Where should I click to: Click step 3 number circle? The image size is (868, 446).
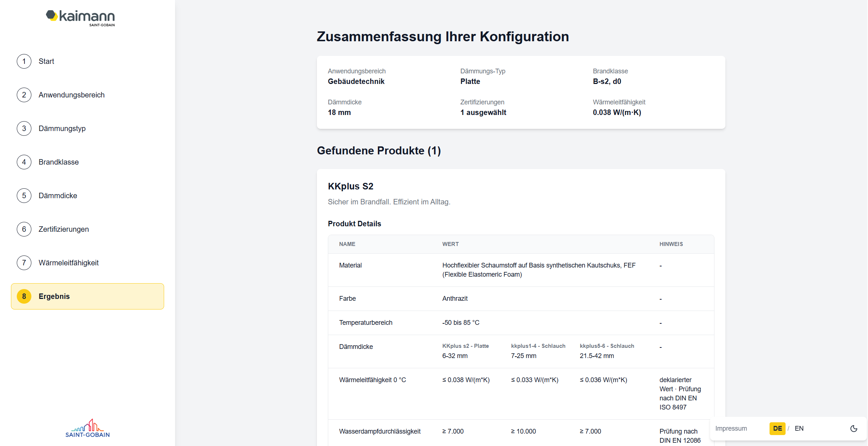(x=24, y=128)
